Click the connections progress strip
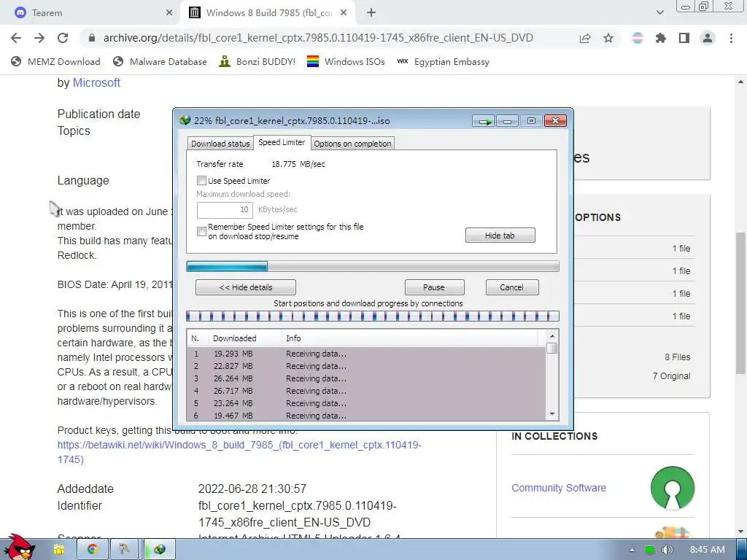This screenshot has width=747, height=560. point(373,316)
